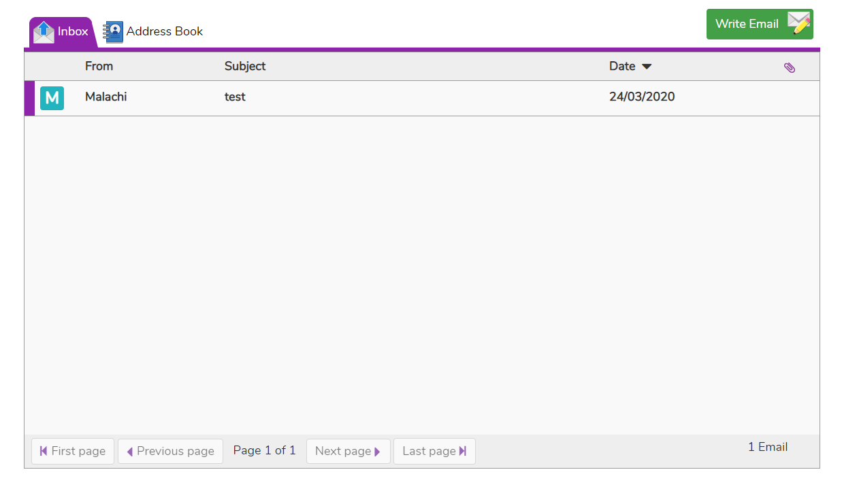Switch to the Address Book tab
The width and height of the screenshot is (842, 504).
(x=153, y=31)
